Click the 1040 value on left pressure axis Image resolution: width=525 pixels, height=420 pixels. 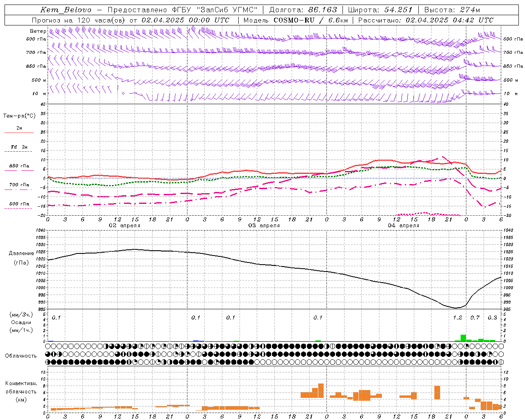point(40,231)
